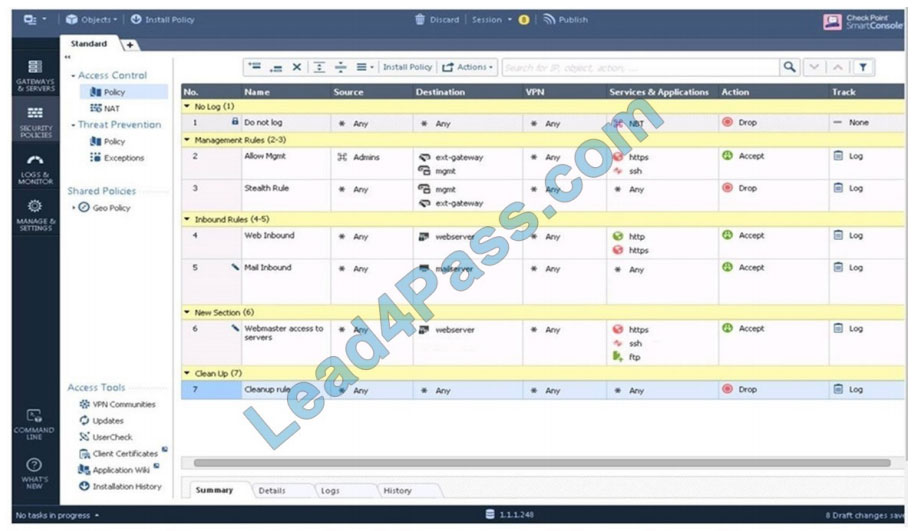Screen dimensions: 913x531
Task: Open Threat Prevention Exceptions
Action: click(117, 158)
